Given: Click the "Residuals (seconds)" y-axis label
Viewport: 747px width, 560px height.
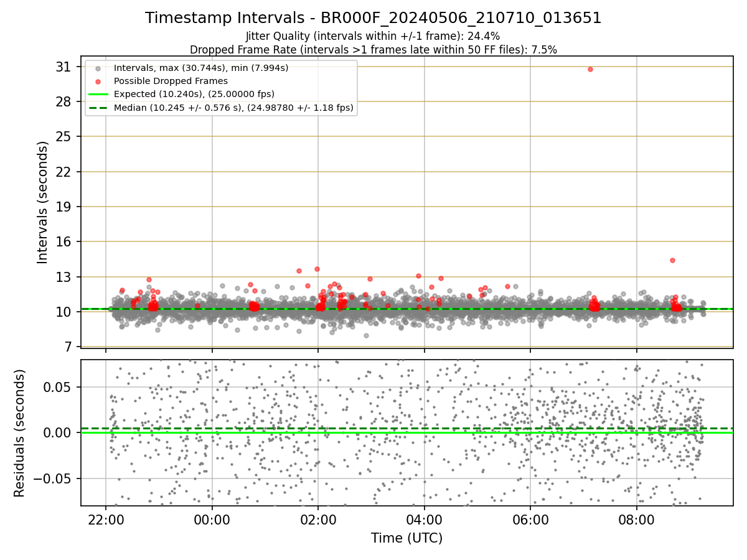Looking at the screenshot, I should 20,433.
